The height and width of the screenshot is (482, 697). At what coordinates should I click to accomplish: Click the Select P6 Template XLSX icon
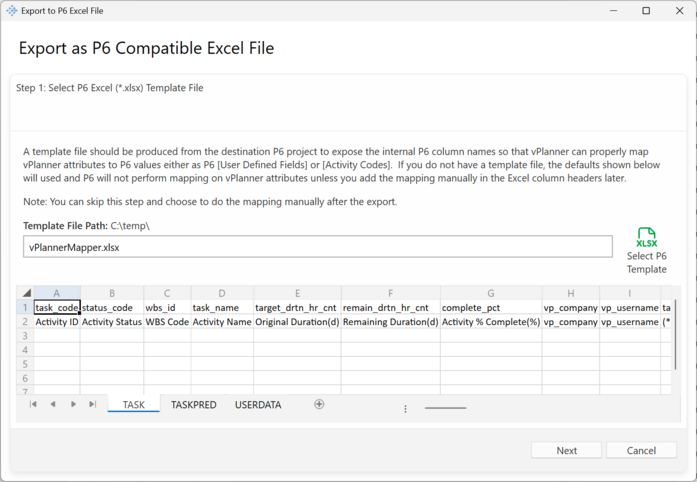pyautogui.click(x=646, y=238)
